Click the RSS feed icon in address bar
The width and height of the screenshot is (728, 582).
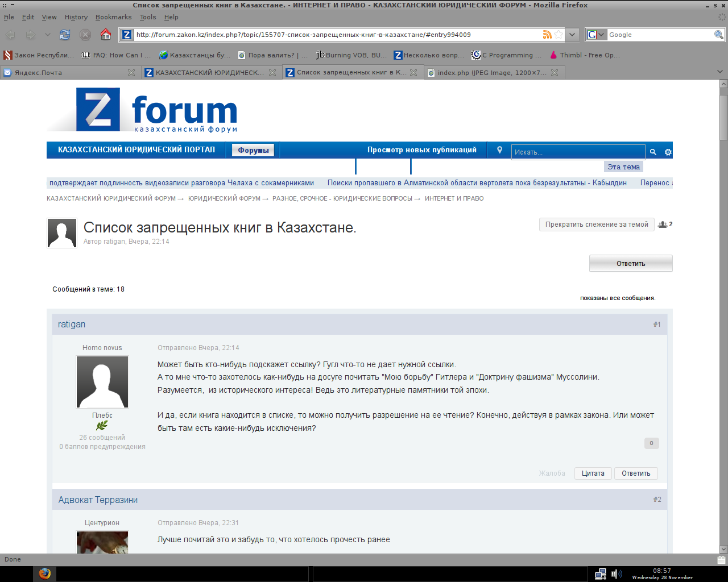click(x=547, y=35)
